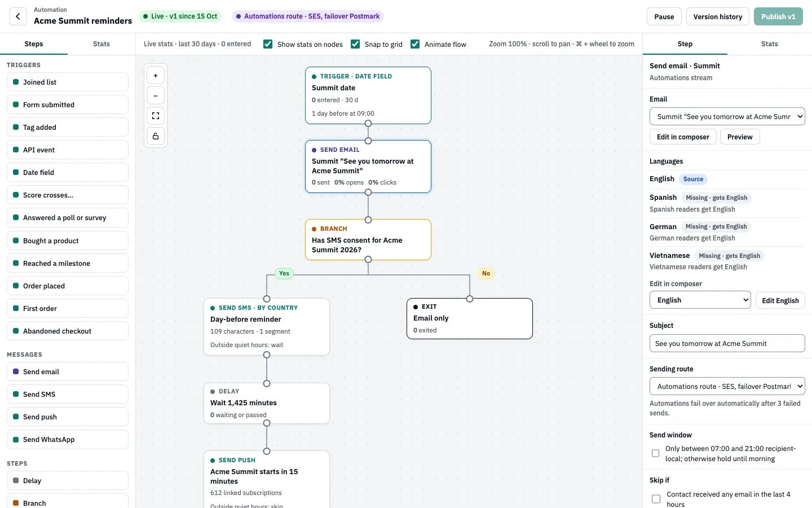Add the Date field trigger
This screenshot has height=508, width=812.
(68, 172)
